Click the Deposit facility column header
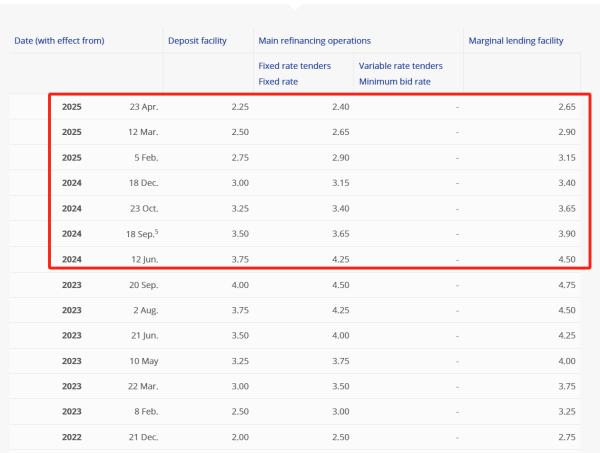 (x=199, y=41)
